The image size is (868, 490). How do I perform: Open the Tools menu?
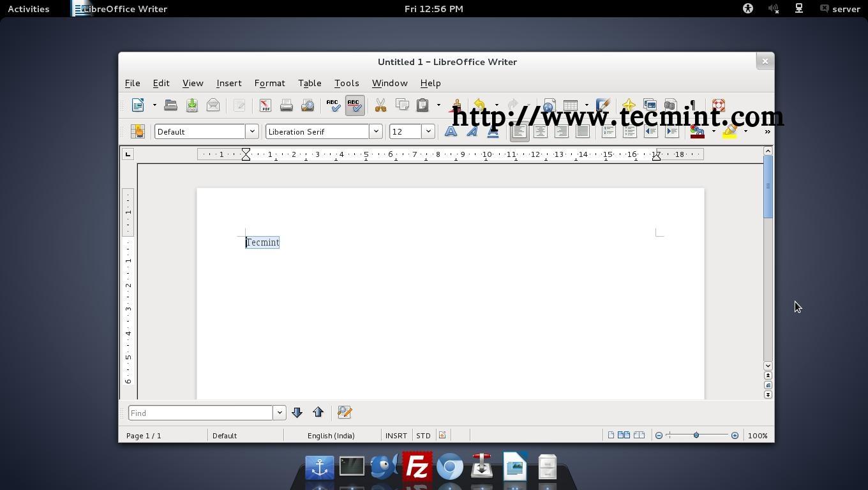point(347,83)
